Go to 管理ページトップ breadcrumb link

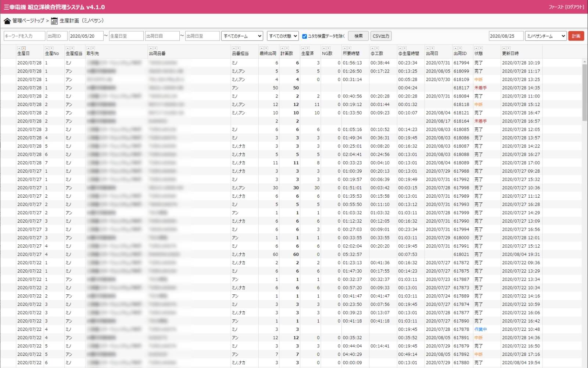[x=28, y=21]
